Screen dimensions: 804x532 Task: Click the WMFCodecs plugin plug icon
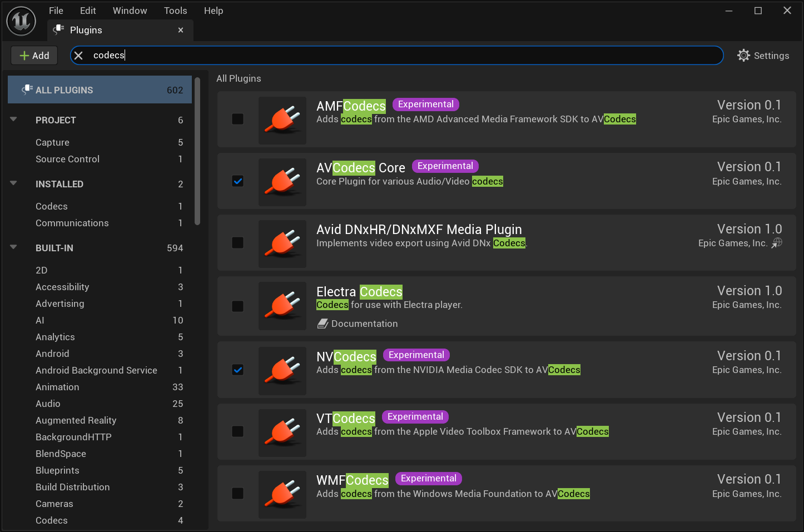click(x=282, y=495)
